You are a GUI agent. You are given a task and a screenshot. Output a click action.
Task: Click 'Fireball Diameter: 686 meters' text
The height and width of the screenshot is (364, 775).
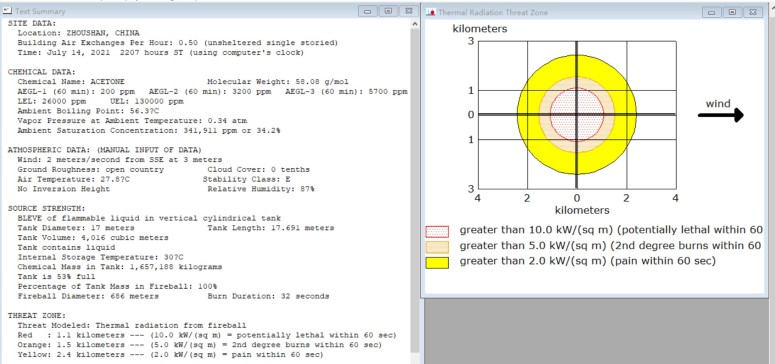88,296
